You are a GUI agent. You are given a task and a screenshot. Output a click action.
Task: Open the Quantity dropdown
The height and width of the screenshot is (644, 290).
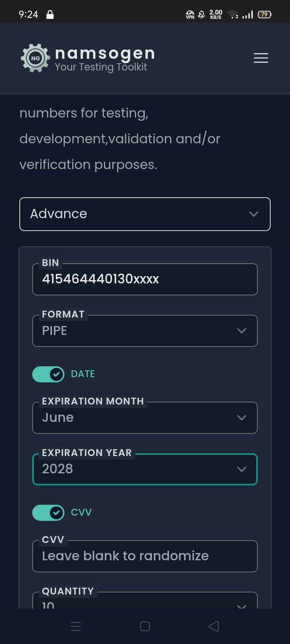145,603
